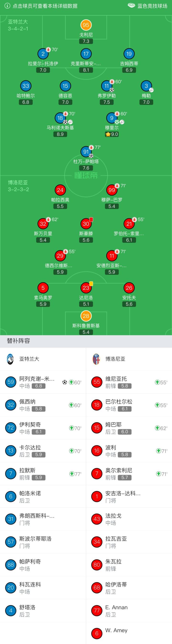The image size is (172, 644).
Task: Tap 马利诺夫斯基 number 18 player circle
Action: (x=60, y=118)
